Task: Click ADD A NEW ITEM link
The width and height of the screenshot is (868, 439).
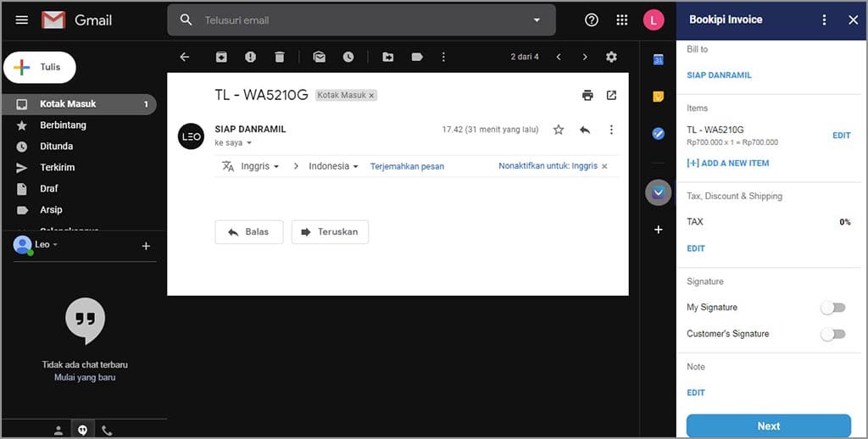Action: (x=727, y=163)
